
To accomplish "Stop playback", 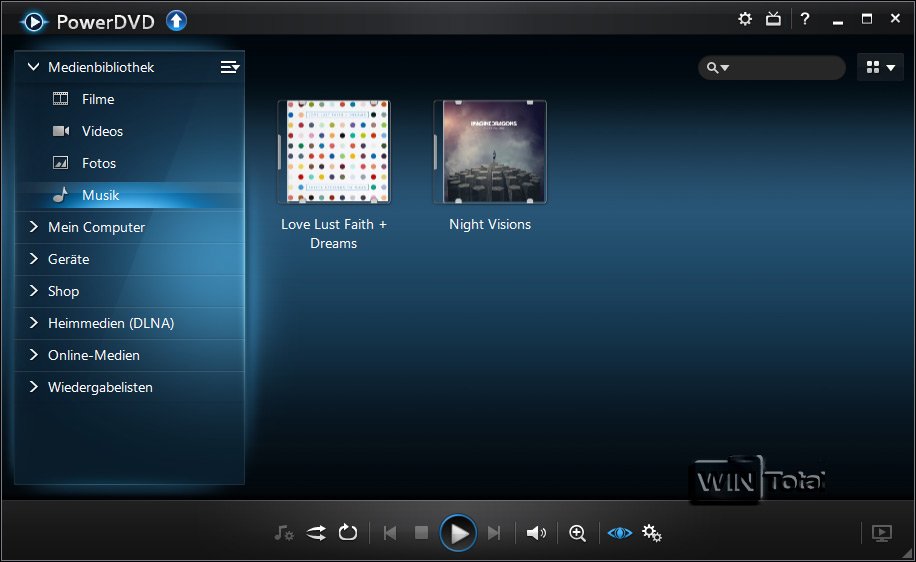I will pos(421,533).
